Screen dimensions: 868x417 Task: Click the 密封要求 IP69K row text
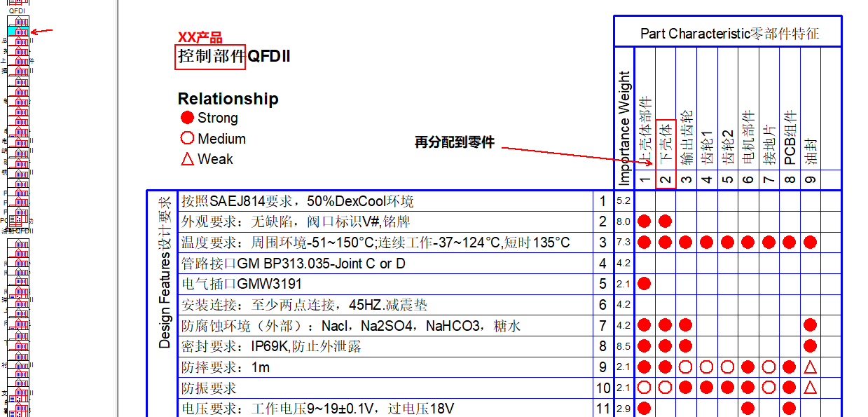coord(271,346)
